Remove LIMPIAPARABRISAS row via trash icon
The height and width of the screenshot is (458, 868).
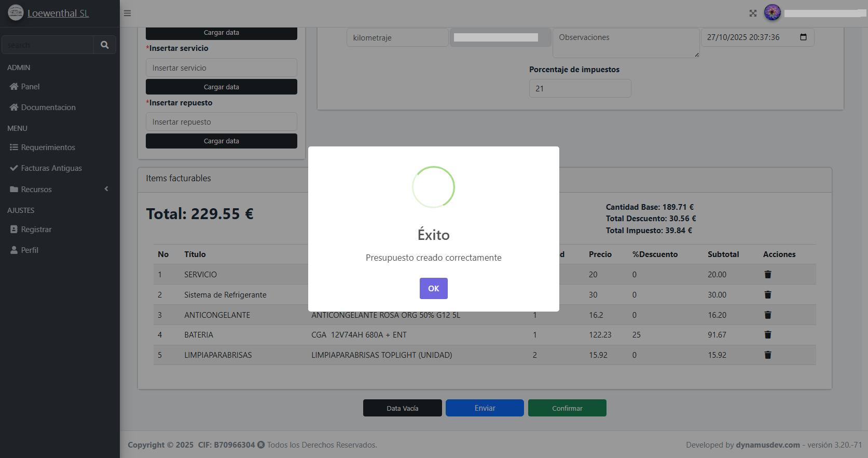click(767, 355)
